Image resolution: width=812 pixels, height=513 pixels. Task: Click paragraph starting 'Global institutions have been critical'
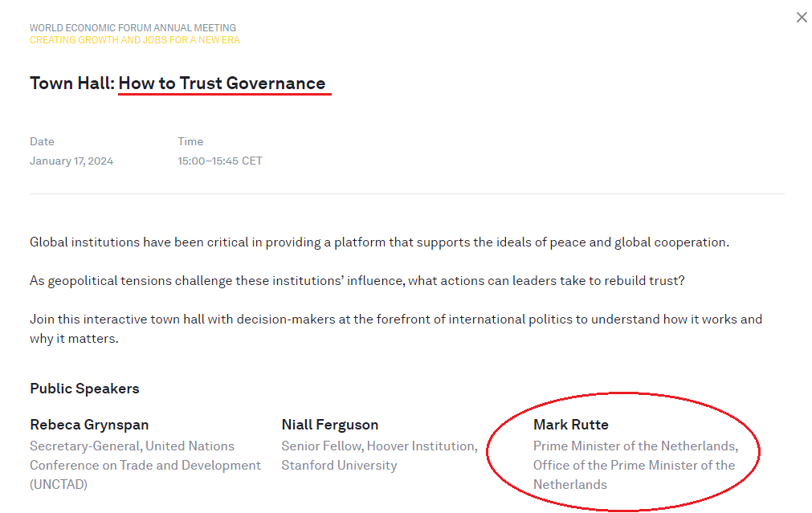tap(379, 242)
